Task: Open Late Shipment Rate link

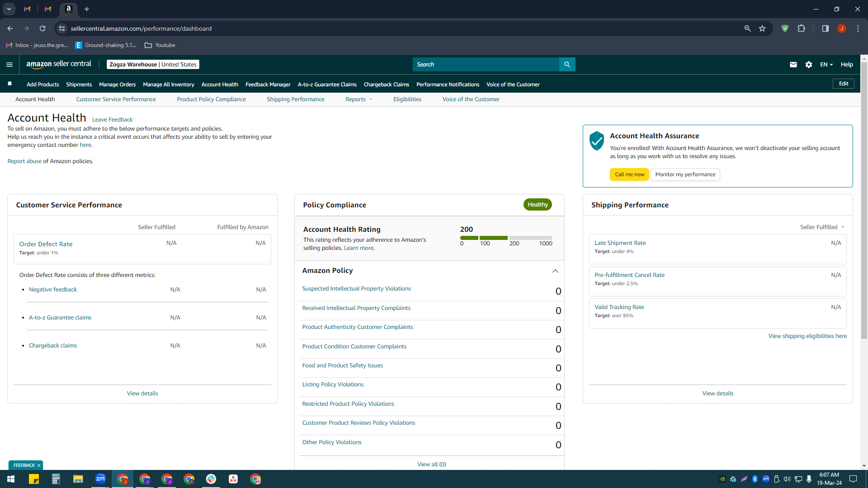Action: 620,243
